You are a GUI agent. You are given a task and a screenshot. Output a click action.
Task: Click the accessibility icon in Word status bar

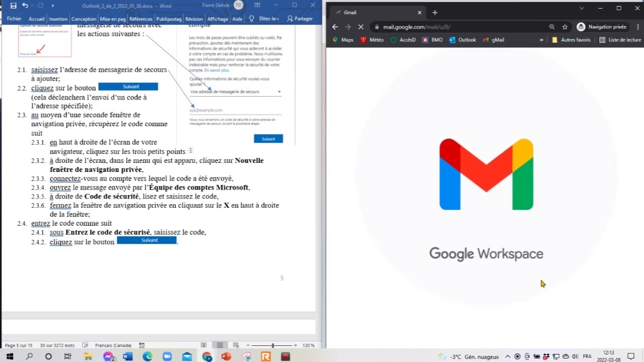[x=142, y=345]
